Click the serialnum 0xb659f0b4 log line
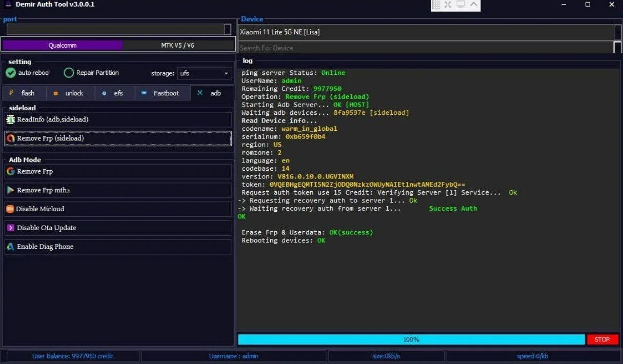 click(x=284, y=137)
